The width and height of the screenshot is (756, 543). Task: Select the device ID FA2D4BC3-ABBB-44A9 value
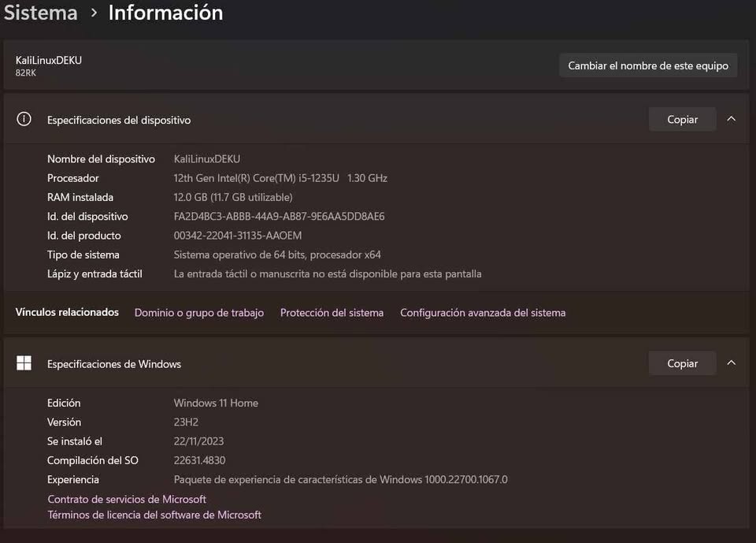(279, 216)
